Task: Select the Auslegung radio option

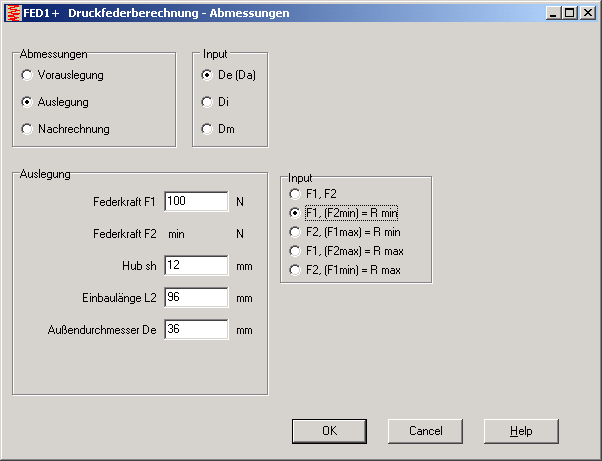Action: [27, 102]
